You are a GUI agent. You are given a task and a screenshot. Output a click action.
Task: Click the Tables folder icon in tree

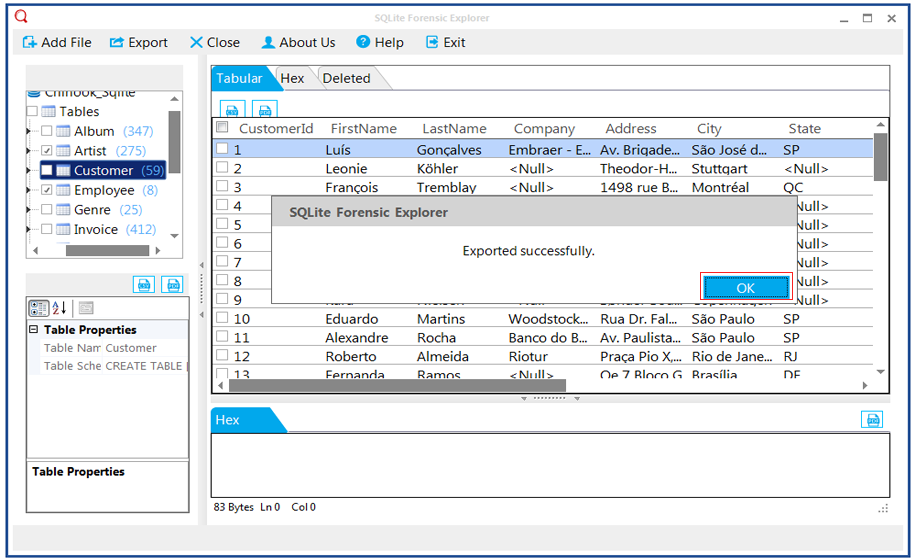[48, 111]
